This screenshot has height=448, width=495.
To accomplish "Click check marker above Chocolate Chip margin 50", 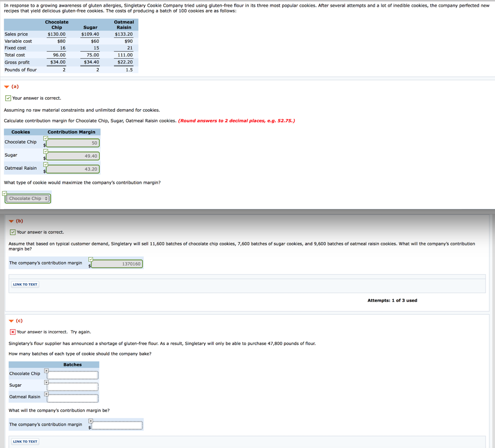I will tap(46, 138).
